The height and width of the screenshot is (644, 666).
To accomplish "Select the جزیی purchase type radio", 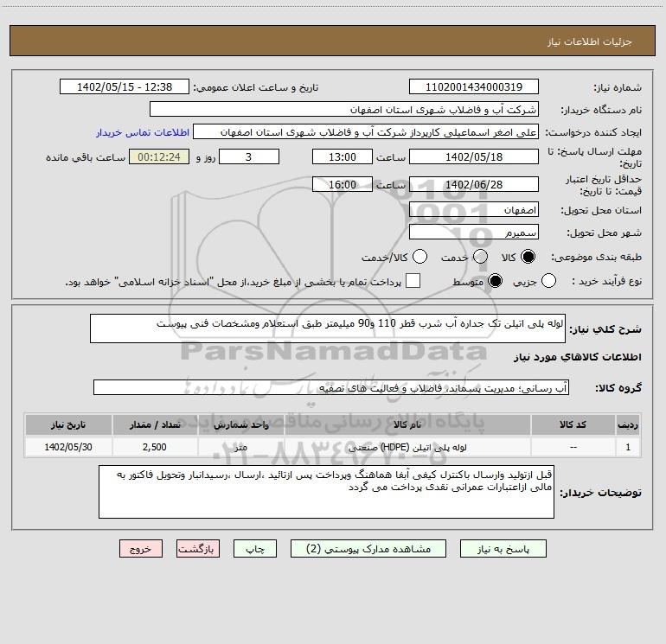I will click(x=548, y=281).
